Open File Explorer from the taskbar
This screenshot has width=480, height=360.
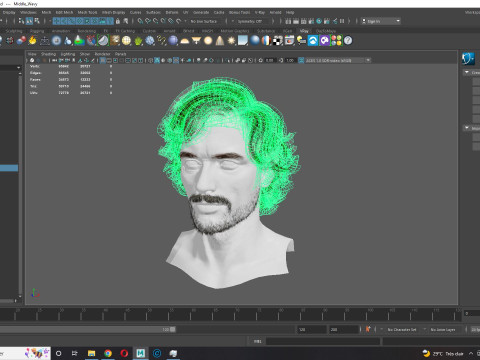pyautogui.click(x=91, y=353)
